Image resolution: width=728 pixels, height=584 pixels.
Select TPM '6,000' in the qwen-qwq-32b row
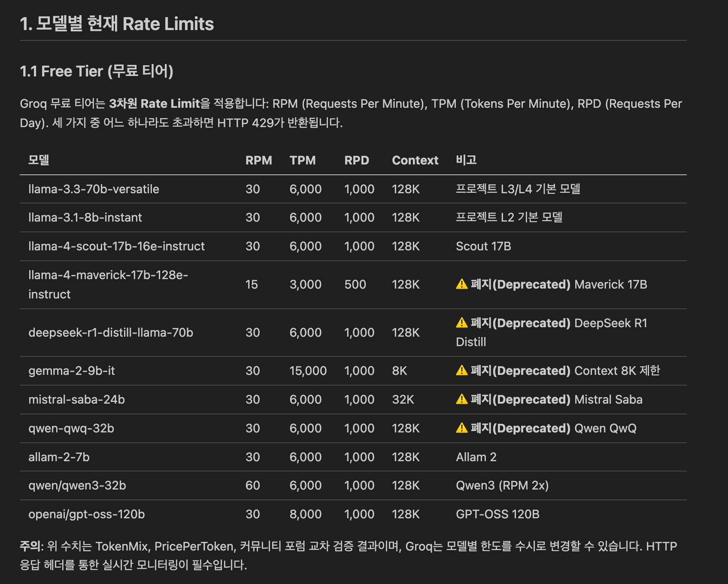[306, 428]
